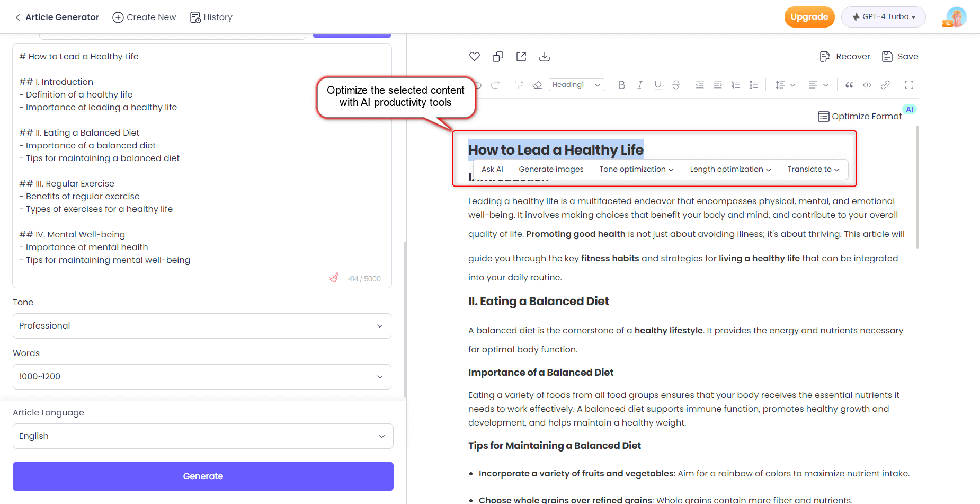980x504 pixels.
Task: Click Create New
Action: coord(144,17)
